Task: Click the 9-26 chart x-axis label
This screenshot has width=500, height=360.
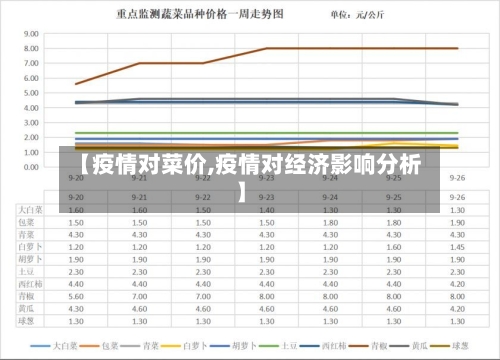Action: coord(457,178)
